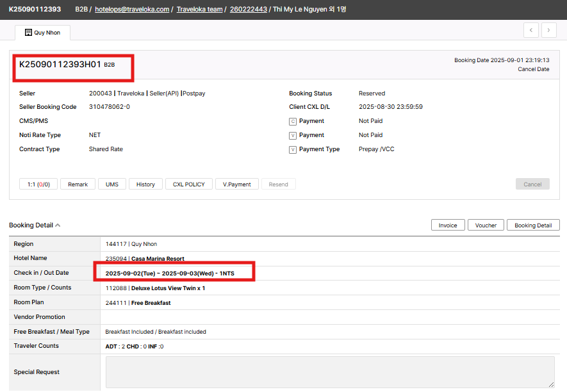Screen dimensions: 567x392
Task: Click into the Special Request text field
Action: click(330, 372)
